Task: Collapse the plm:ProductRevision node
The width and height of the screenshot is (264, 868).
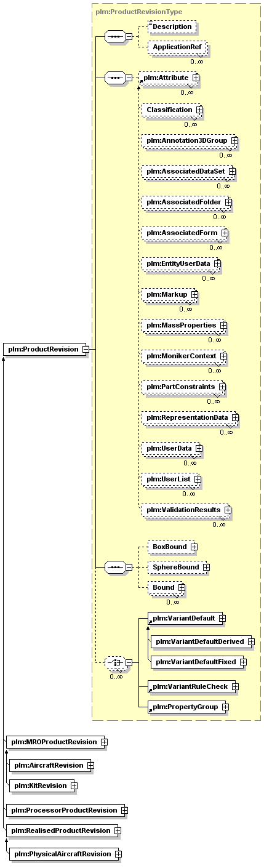Action: (x=86, y=349)
